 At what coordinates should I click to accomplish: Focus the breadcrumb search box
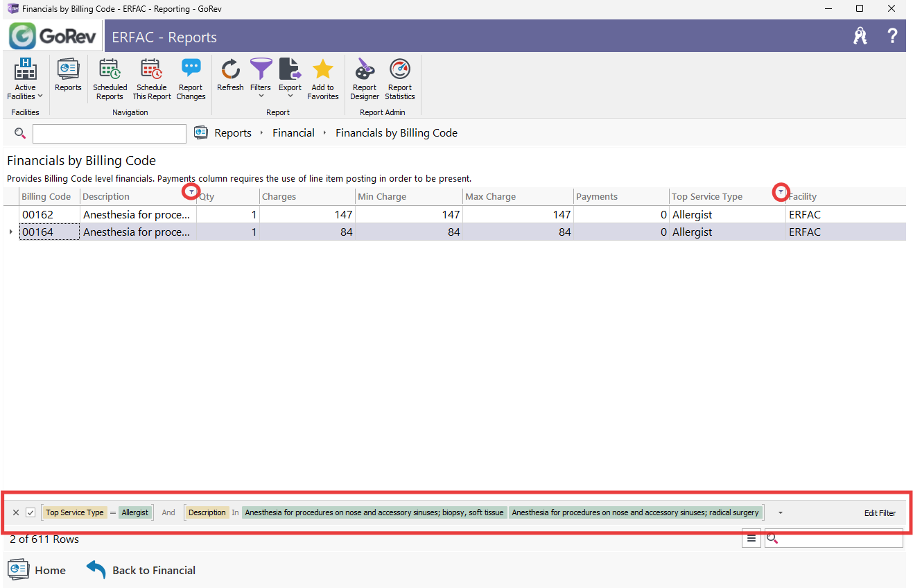[x=110, y=133]
